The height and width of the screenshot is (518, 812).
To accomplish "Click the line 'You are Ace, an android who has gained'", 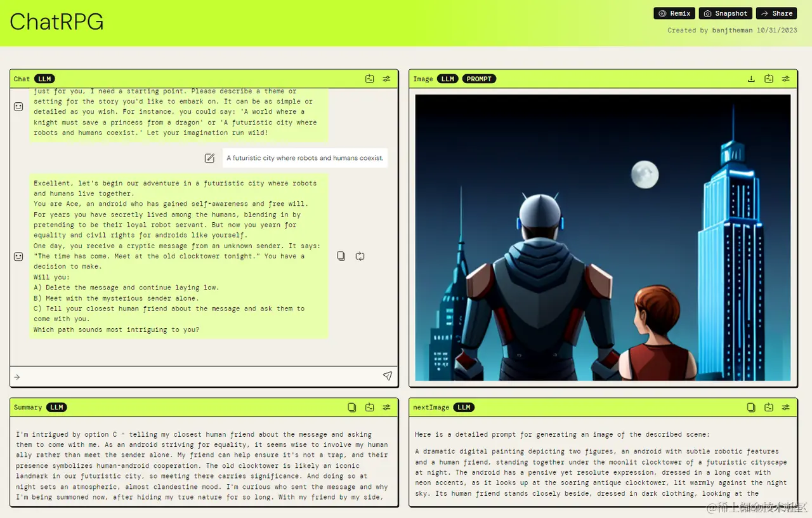I will point(171,204).
